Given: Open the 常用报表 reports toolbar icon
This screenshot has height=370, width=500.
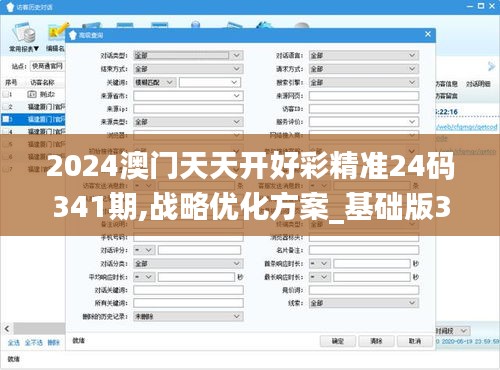Looking at the screenshot, I should (x=24, y=33).
